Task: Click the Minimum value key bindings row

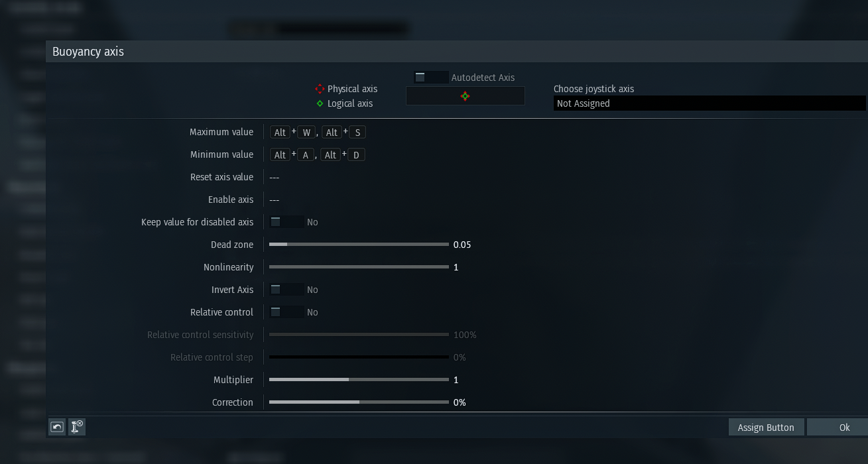Action: click(x=318, y=155)
